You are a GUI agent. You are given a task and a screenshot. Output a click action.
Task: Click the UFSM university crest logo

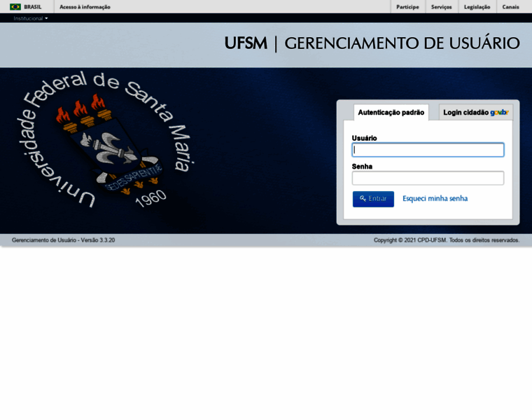pyautogui.click(x=105, y=139)
